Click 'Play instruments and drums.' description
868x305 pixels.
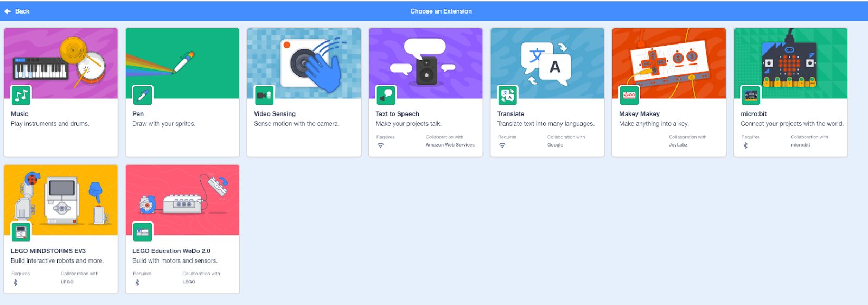pos(50,124)
